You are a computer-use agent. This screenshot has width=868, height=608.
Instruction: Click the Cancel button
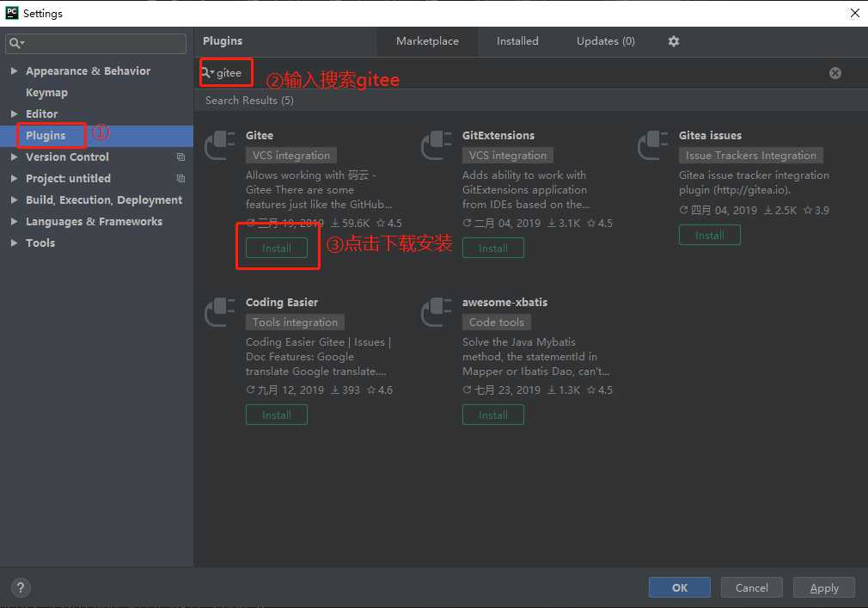(751, 587)
